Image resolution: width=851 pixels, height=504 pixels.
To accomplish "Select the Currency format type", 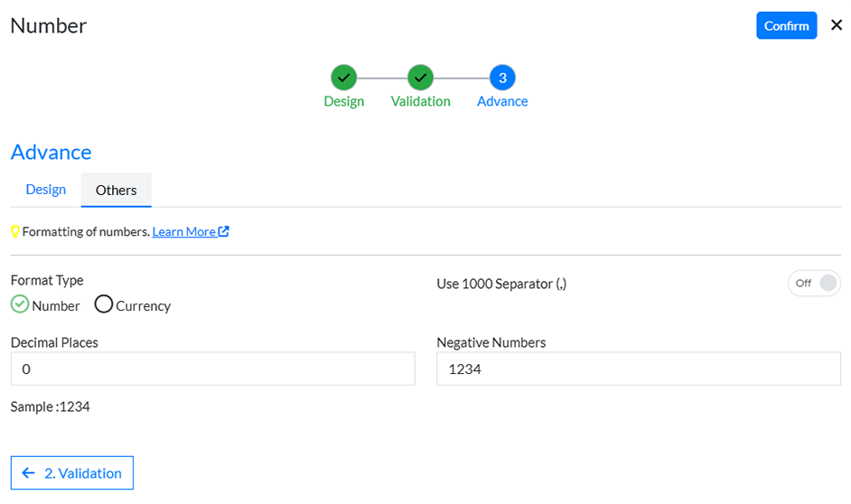I will (x=104, y=304).
